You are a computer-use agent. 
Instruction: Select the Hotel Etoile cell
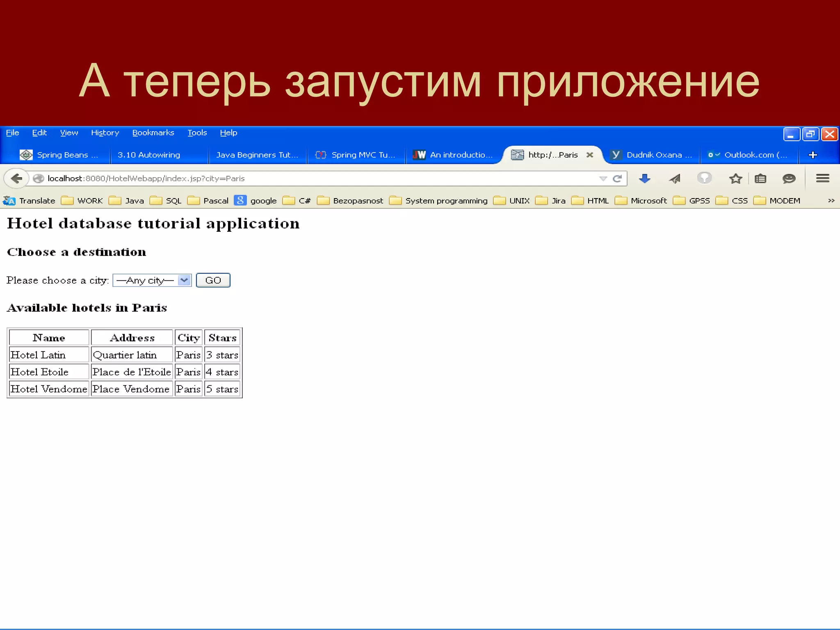point(49,372)
